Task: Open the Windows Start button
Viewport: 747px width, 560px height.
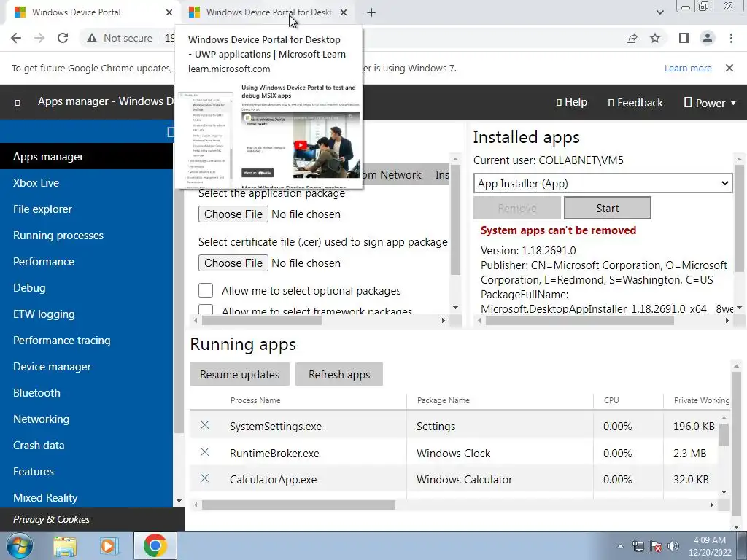Action: coord(18,545)
